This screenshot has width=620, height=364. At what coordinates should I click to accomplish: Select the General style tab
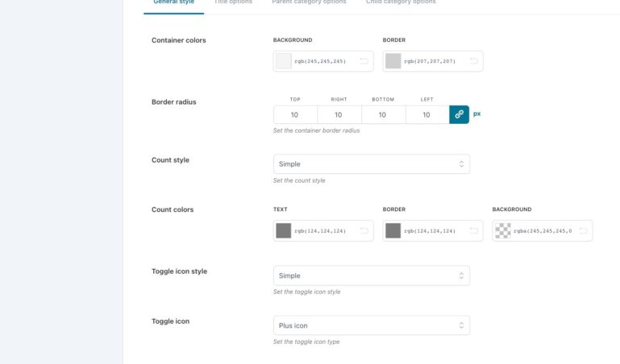[173, 2]
